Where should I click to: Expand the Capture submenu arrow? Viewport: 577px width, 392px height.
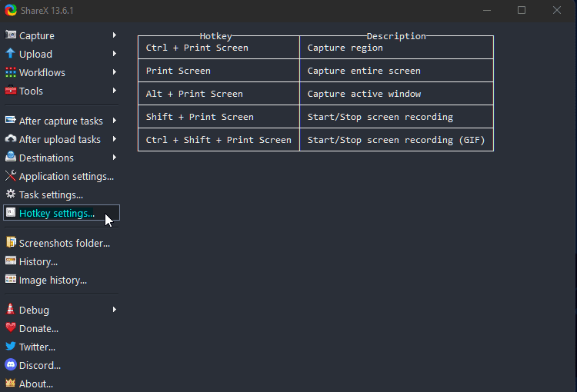[x=115, y=35]
